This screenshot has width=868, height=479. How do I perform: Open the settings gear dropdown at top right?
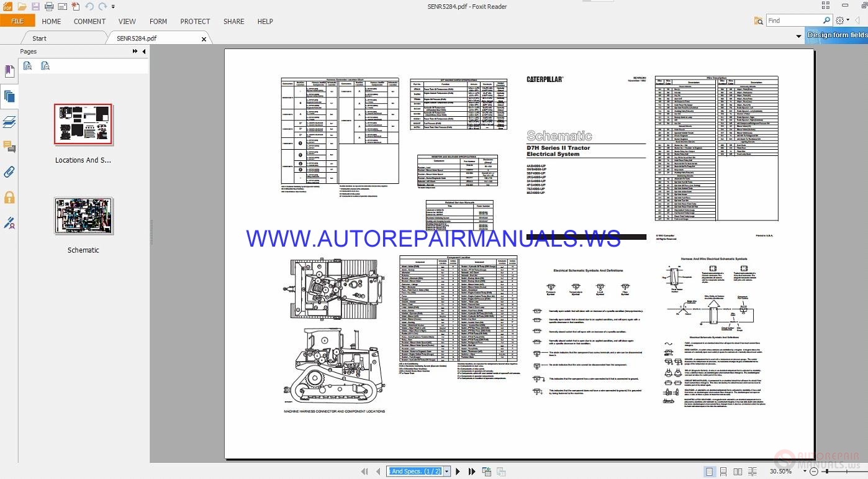point(843,21)
